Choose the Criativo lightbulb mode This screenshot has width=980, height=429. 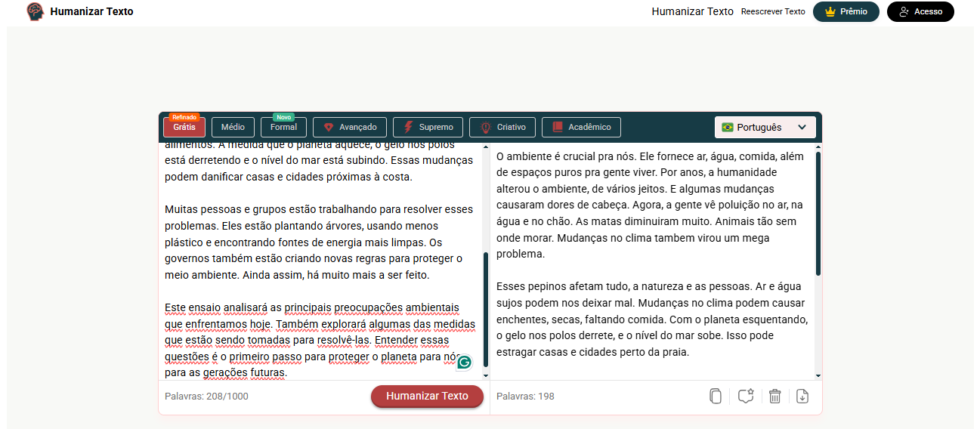pyautogui.click(x=502, y=128)
